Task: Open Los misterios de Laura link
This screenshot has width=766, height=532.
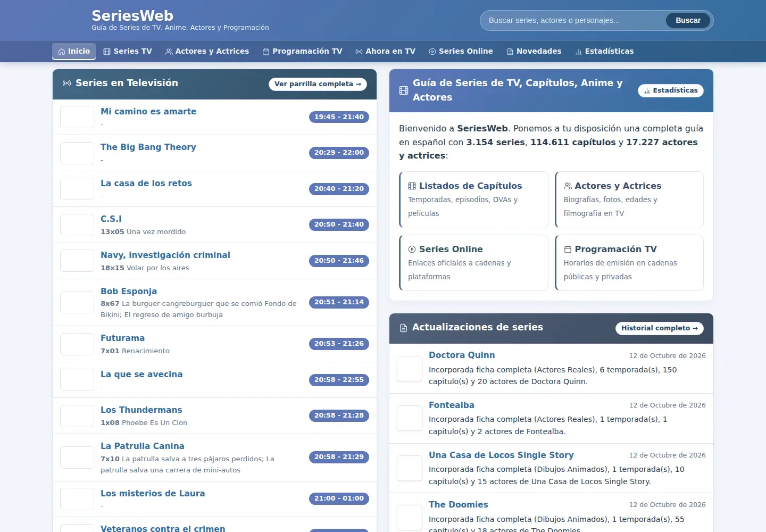Action: 153,494
